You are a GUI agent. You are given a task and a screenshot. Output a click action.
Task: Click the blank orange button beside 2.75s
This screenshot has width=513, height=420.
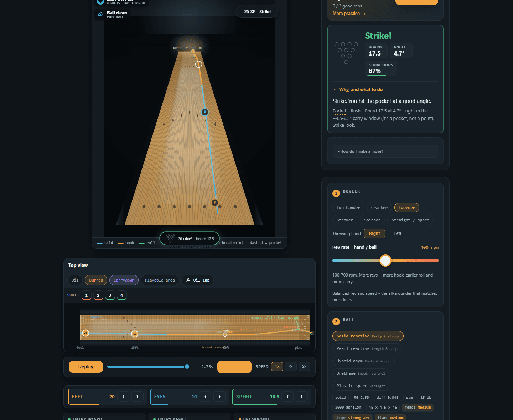pyautogui.click(x=234, y=367)
